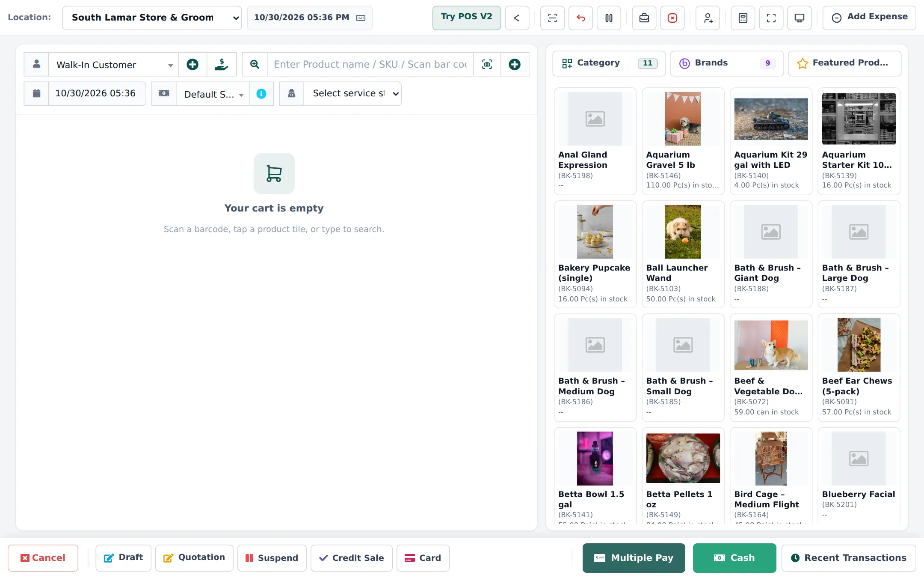The image size is (924, 578).
Task: Select the Aquarium Gravel 5 lb product
Action: pyautogui.click(x=683, y=141)
